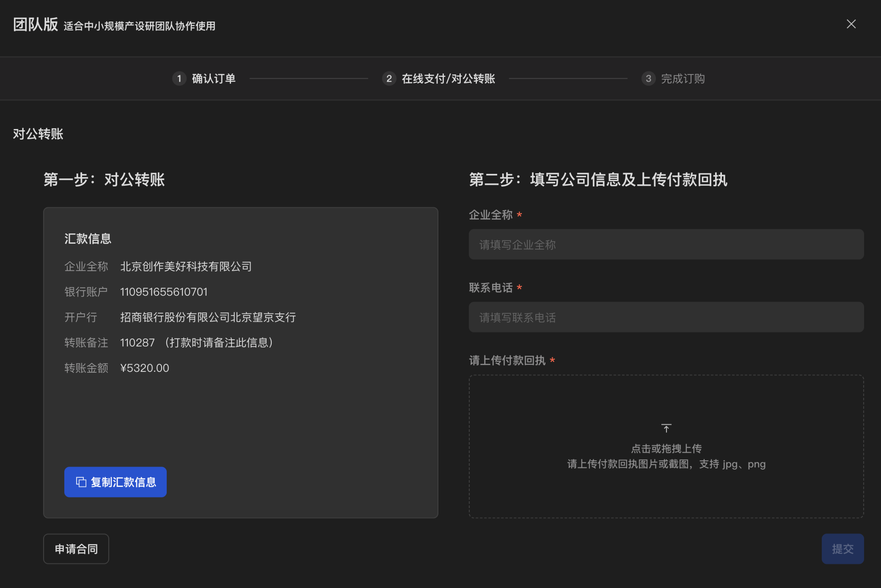Click company name 北京创作美好科技有限公司
This screenshot has height=588, width=881.
pos(186,267)
